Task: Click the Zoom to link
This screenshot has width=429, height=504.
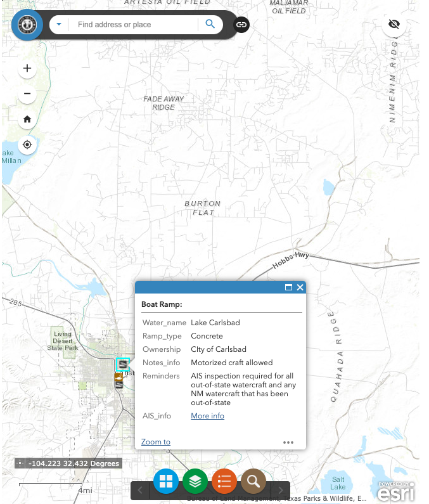Action: click(x=155, y=442)
